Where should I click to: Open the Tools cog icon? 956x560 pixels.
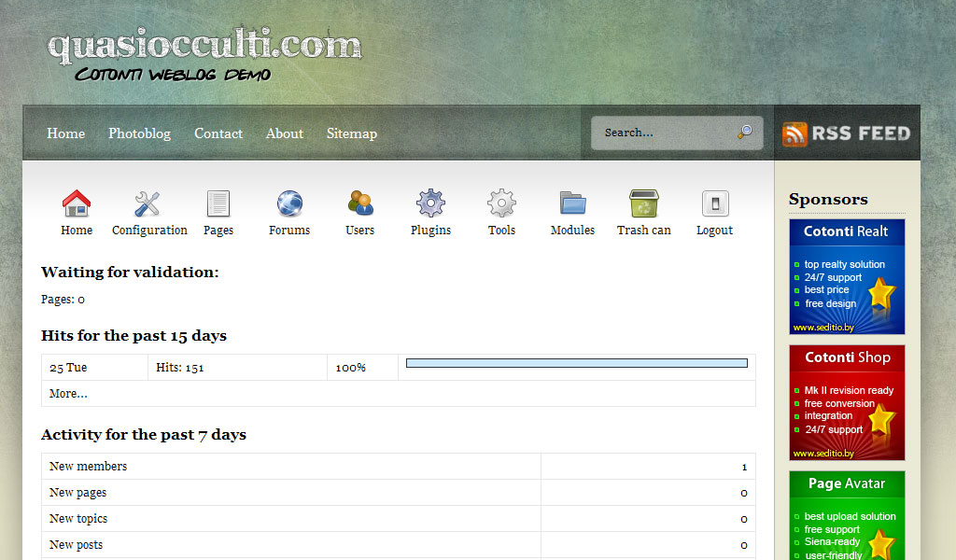pos(501,203)
